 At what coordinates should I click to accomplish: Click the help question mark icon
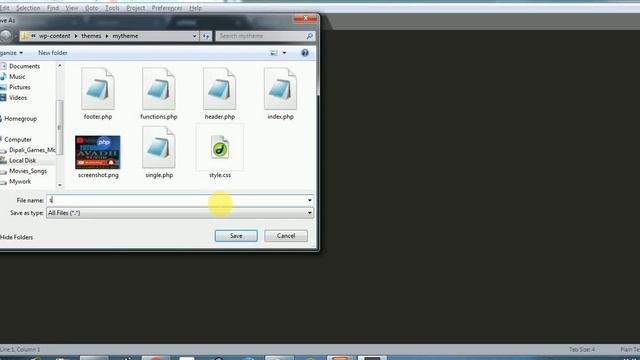[x=305, y=53]
